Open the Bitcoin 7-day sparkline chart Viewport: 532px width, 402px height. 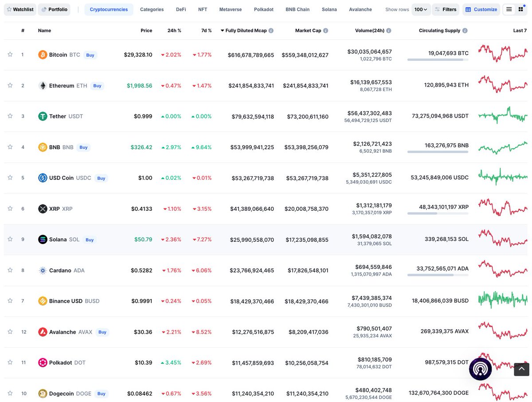503,54
